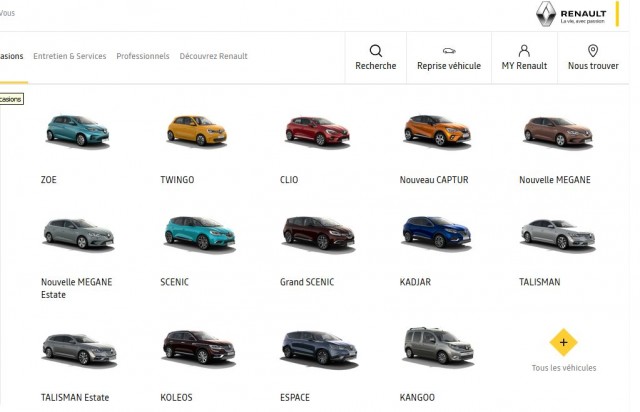Click the Nous trouver map pin icon

tap(593, 51)
